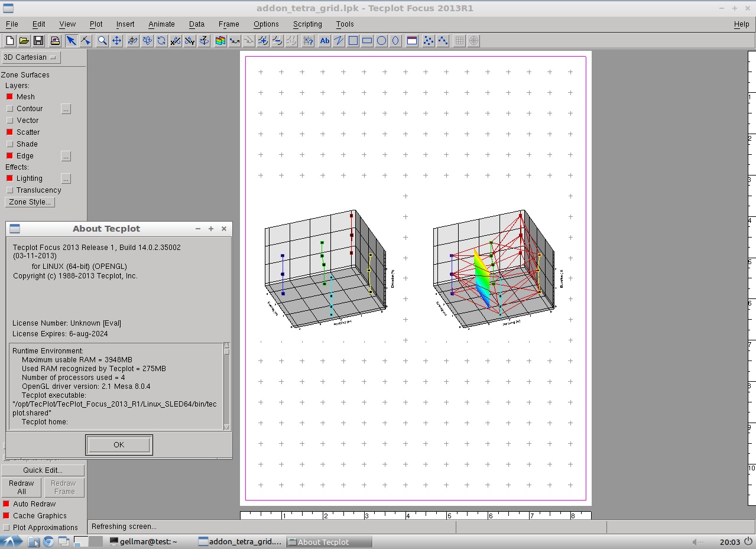Select the arrow Selector tool

pyautogui.click(x=72, y=41)
